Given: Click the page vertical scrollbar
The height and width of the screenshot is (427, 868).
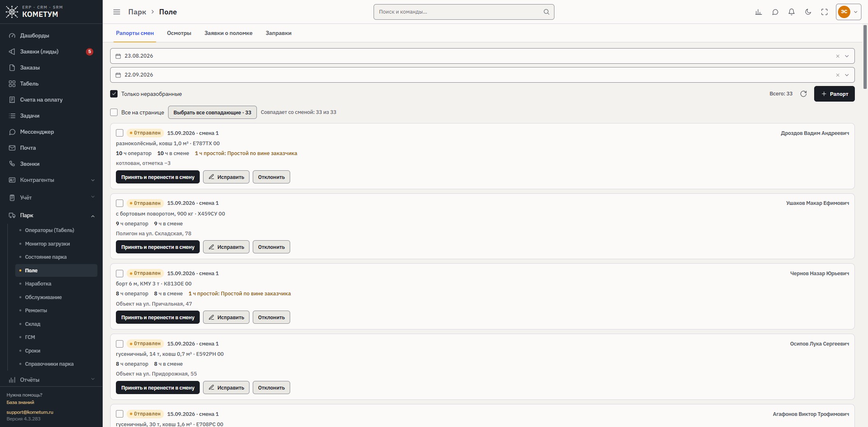Looking at the screenshot, I should [x=865, y=58].
